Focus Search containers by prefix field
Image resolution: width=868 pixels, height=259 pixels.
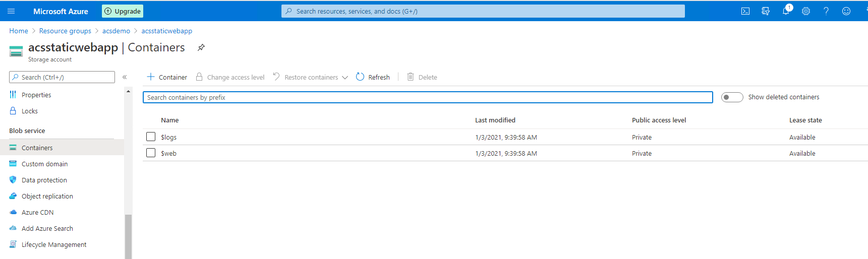(x=428, y=97)
